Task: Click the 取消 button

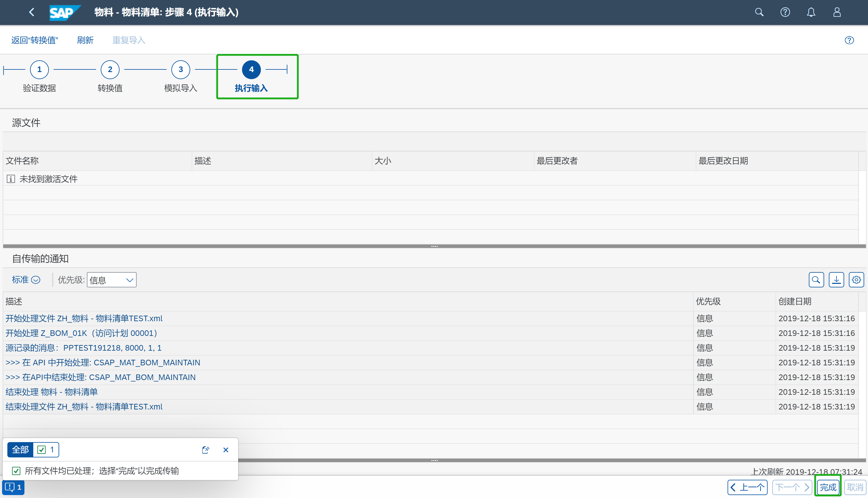Action: click(855, 487)
